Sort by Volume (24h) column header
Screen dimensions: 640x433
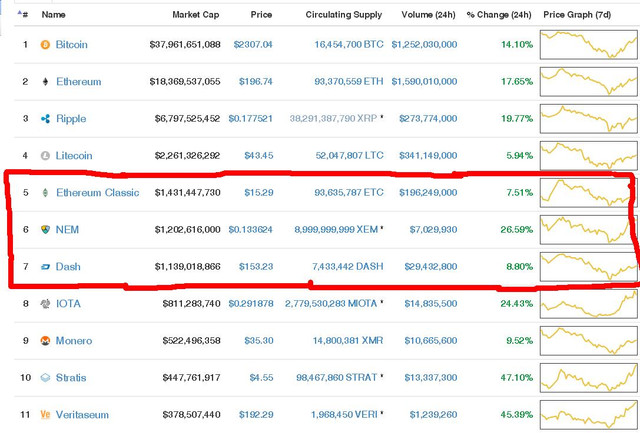428,15
